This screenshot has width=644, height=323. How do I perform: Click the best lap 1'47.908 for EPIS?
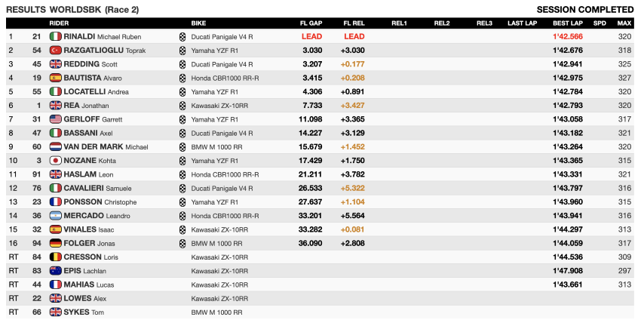(568, 270)
